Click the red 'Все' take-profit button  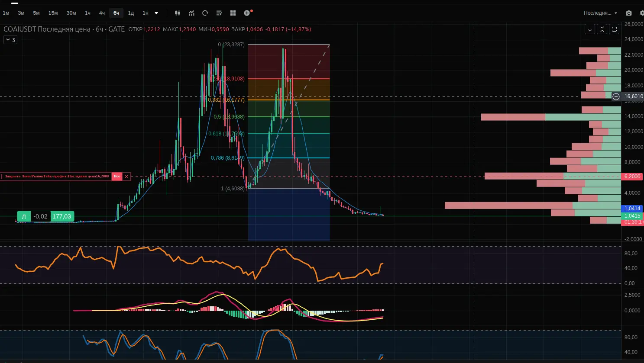117,177
